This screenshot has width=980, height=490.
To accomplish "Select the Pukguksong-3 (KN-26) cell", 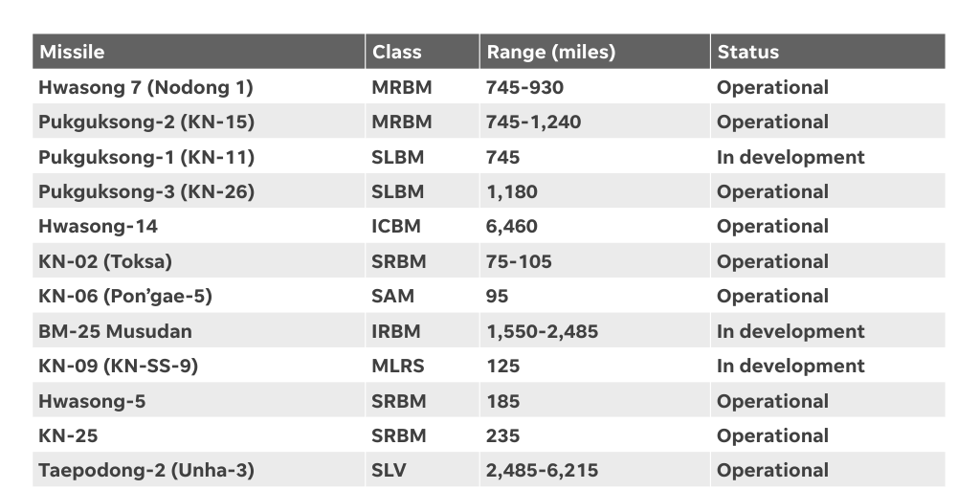I will 146,191.
